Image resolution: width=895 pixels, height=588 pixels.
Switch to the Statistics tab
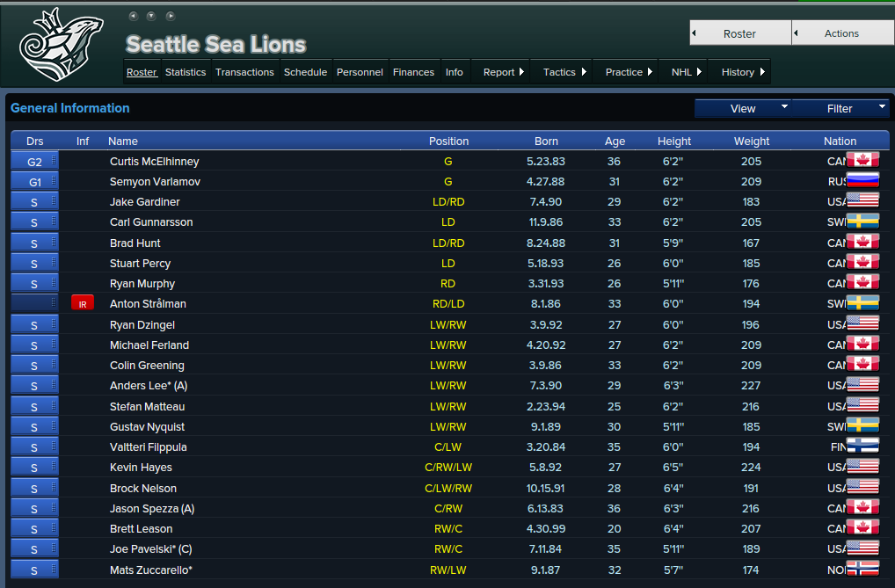coord(186,72)
